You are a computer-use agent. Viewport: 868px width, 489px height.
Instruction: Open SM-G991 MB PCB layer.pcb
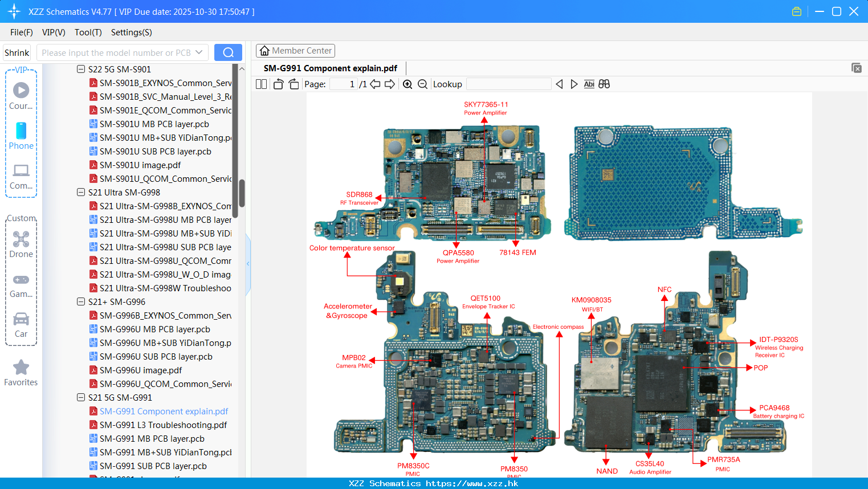[x=152, y=438]
